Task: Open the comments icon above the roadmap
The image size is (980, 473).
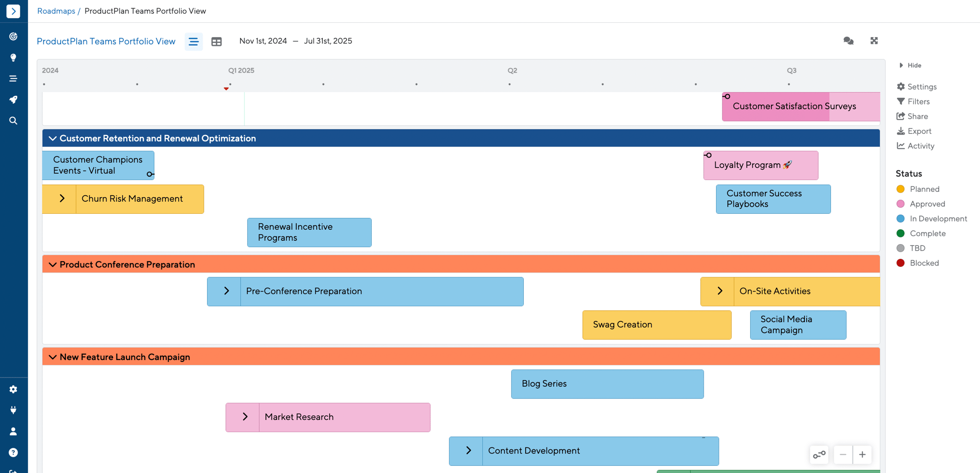Action: [x=849, y=41]
